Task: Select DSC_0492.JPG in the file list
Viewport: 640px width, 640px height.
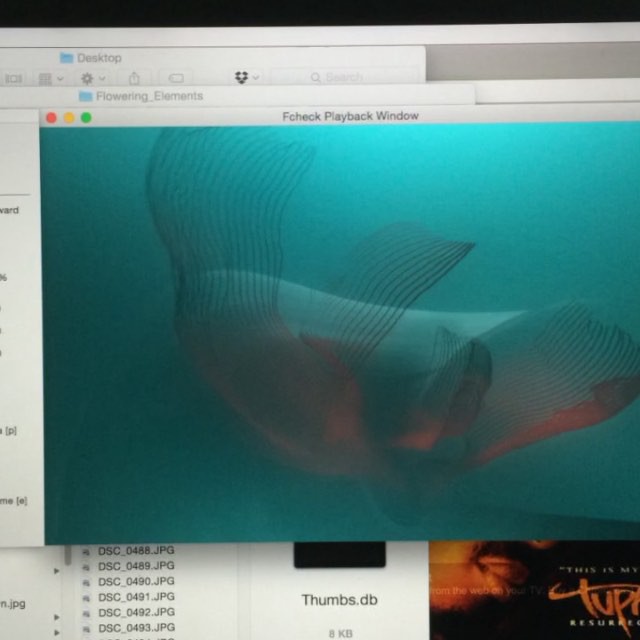Action: coord(136,612)
